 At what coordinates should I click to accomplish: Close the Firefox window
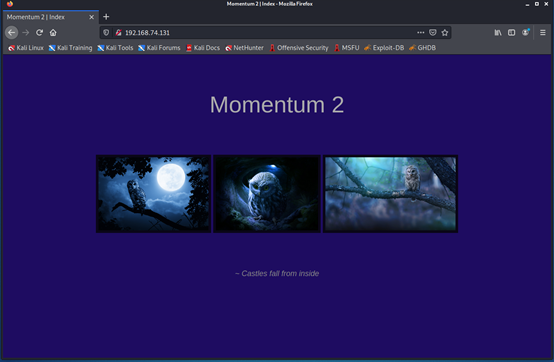pyautogui.click(x=547, y=4)
